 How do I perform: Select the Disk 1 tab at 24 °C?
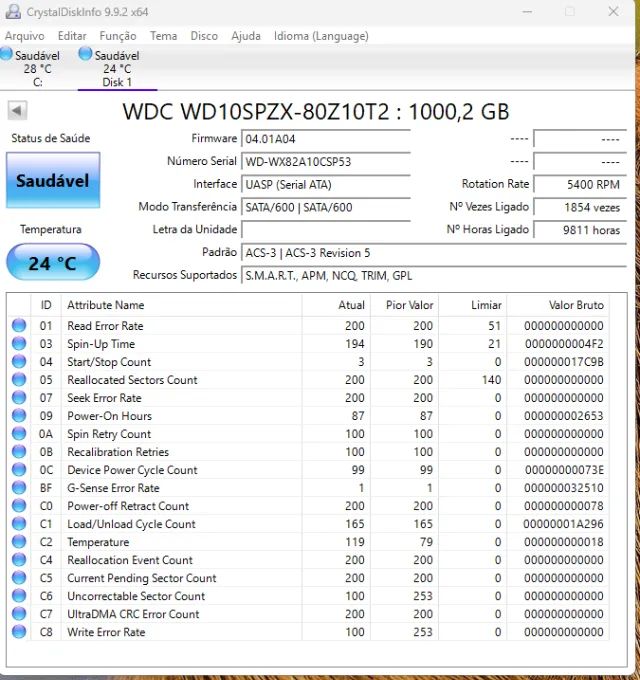click(x=117, y=69)
